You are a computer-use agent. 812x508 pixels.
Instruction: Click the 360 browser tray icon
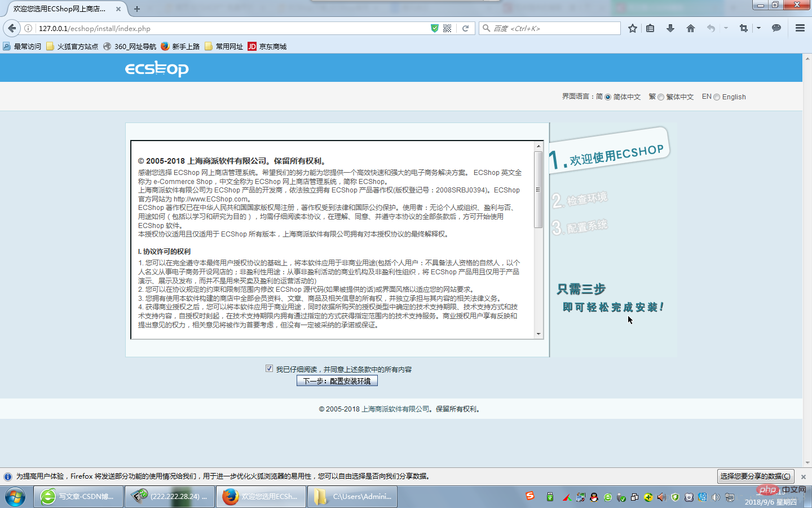pos(607,497)
